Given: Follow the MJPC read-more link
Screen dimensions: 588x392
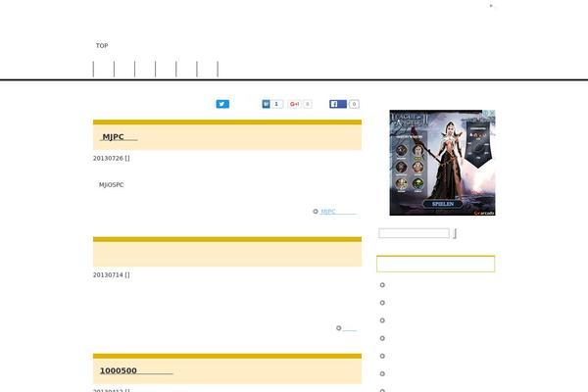Looking at the screenshot, I should pyautogui.click(x=339, y=212).
